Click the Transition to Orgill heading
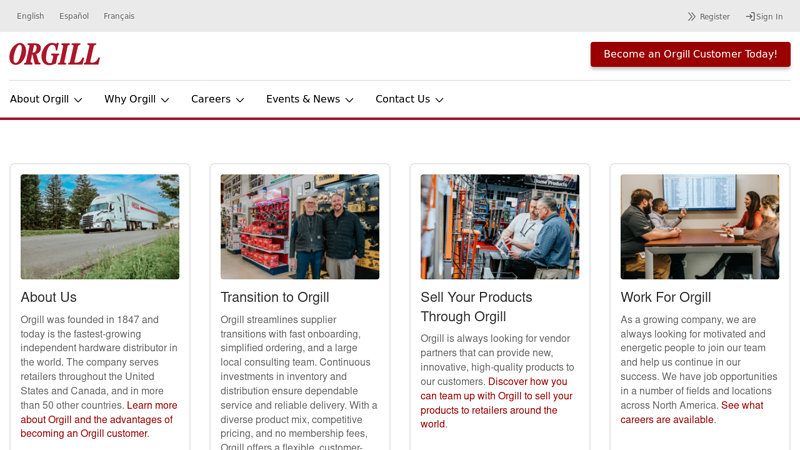 (275, 297)
